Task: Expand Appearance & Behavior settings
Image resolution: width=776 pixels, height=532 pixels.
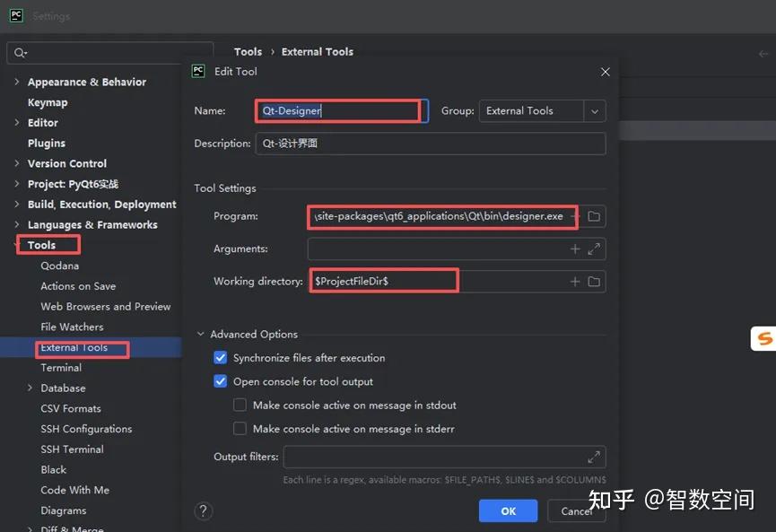Action: (x=17, y=82)
